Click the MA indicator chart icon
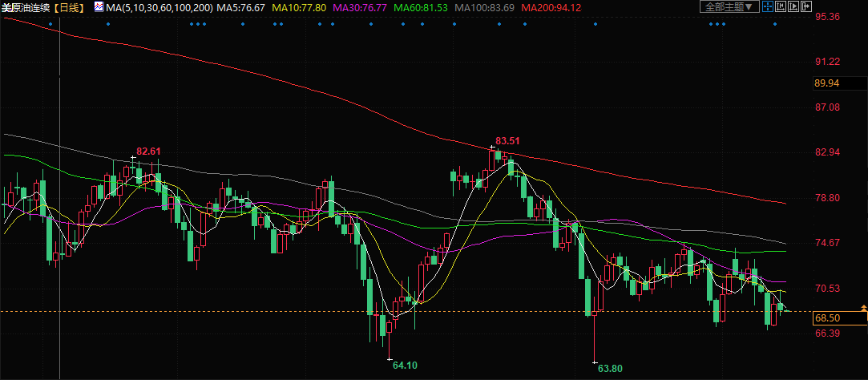868x380 pixels. click(99, 7)
